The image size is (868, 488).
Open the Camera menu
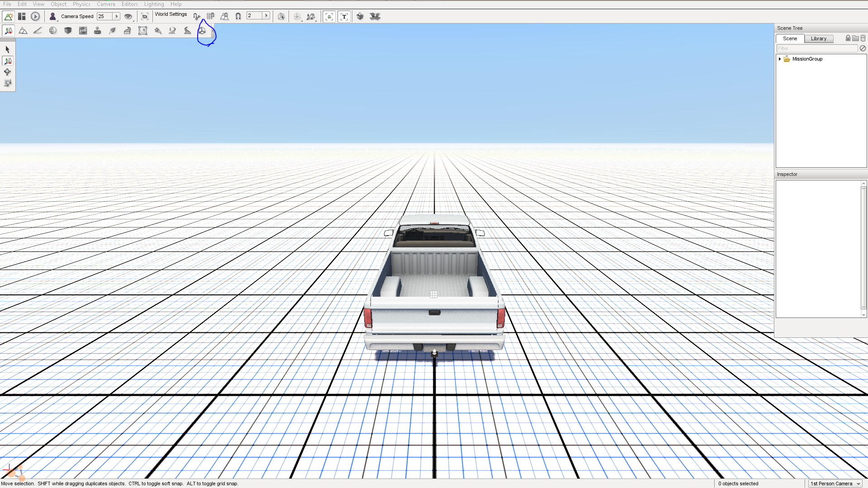coord(106,4)
